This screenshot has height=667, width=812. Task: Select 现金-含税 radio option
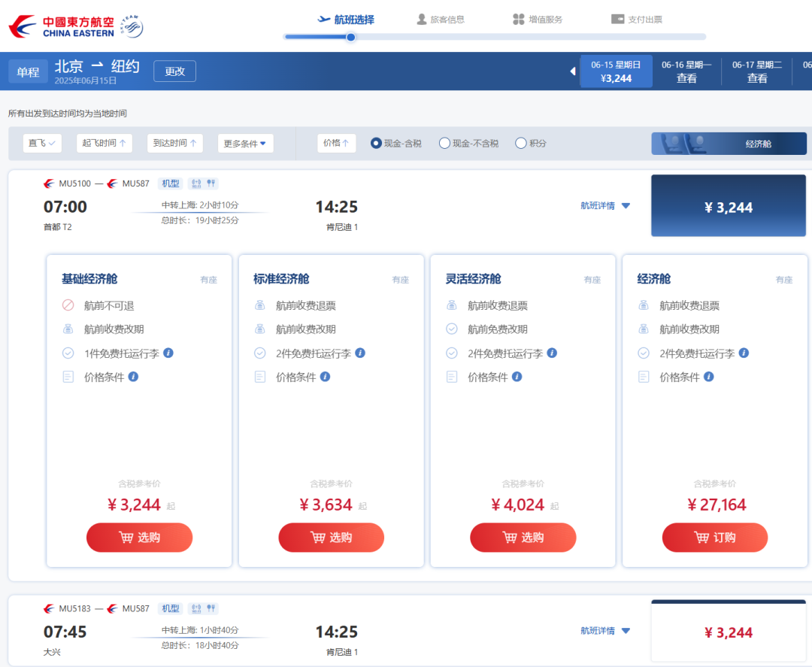[x=376, y=143]
